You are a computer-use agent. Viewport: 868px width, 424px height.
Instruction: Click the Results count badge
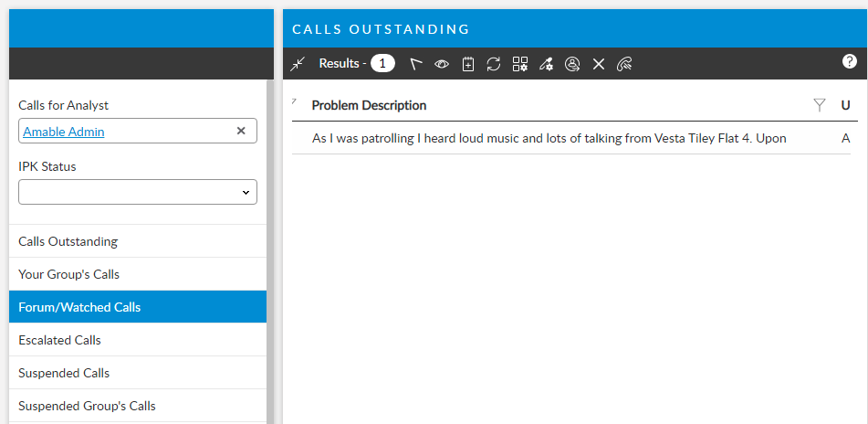pos(382,63)
